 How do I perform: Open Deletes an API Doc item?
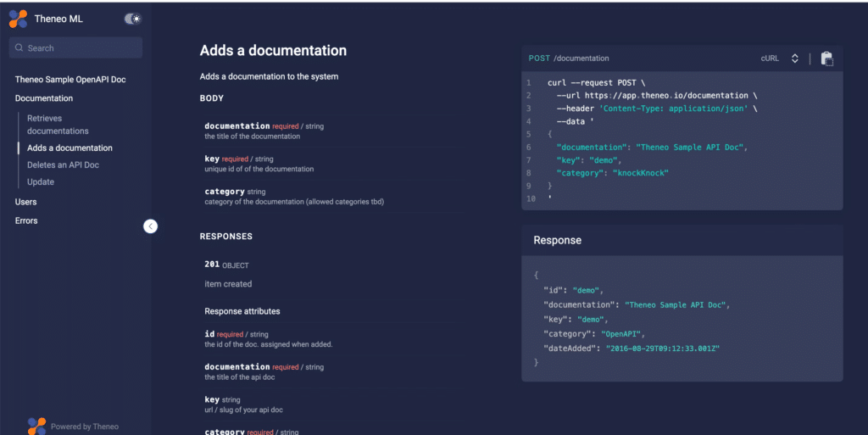point(63,165)
